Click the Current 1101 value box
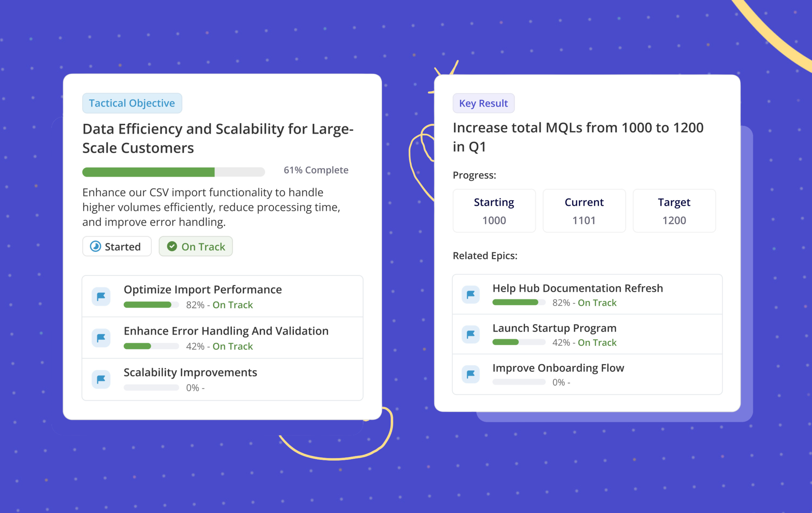This screenshot has width=812, height=513. 584,211
